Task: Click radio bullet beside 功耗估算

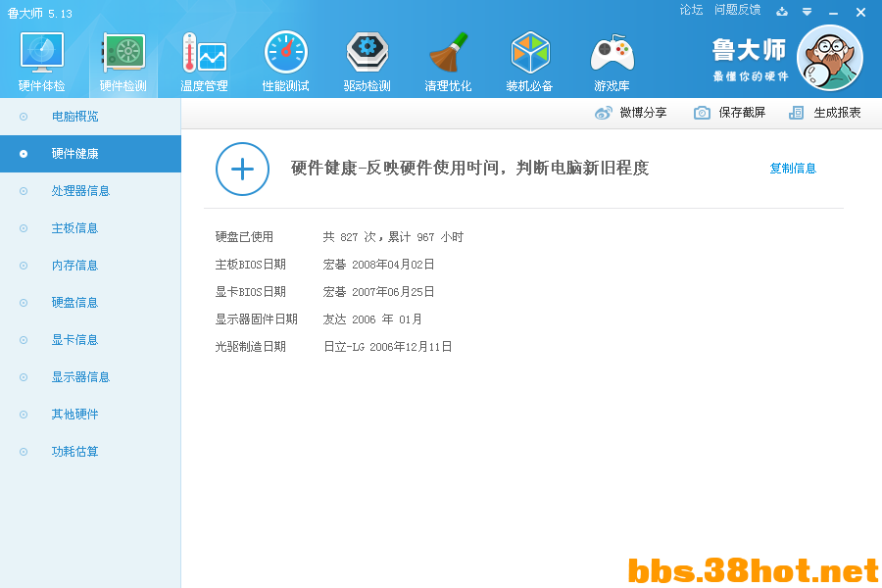Action: (24, 451)
